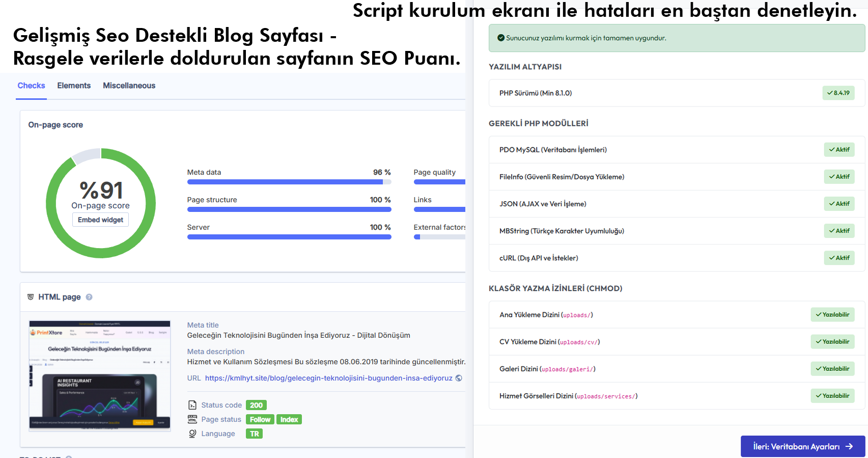This screenshot has width=868, height=458.
Task: Click the Language icon
Action: (192, 434)
